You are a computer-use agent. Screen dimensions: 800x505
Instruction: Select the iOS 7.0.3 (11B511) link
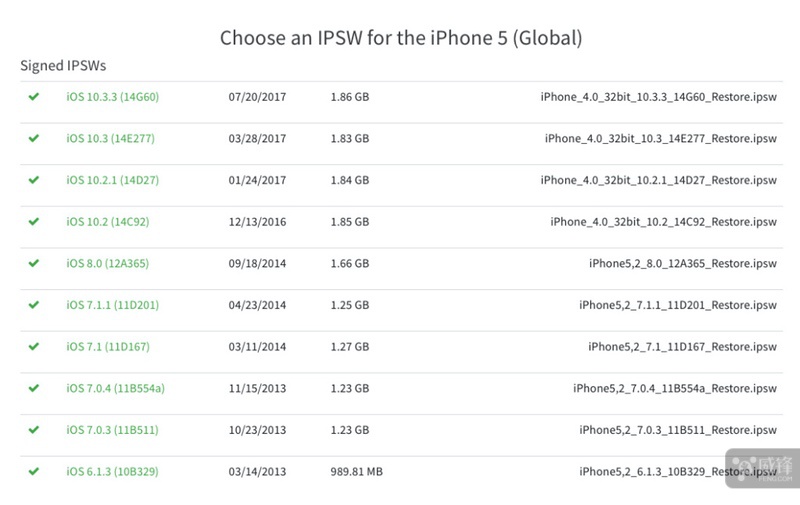pyautogui.click(x=112, y=430)
